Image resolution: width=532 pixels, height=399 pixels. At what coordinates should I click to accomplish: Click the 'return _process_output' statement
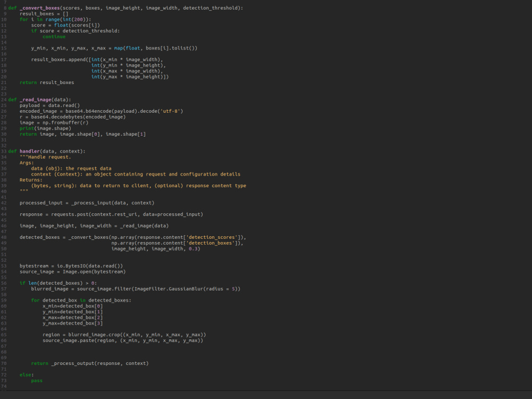tap(90, 363)
